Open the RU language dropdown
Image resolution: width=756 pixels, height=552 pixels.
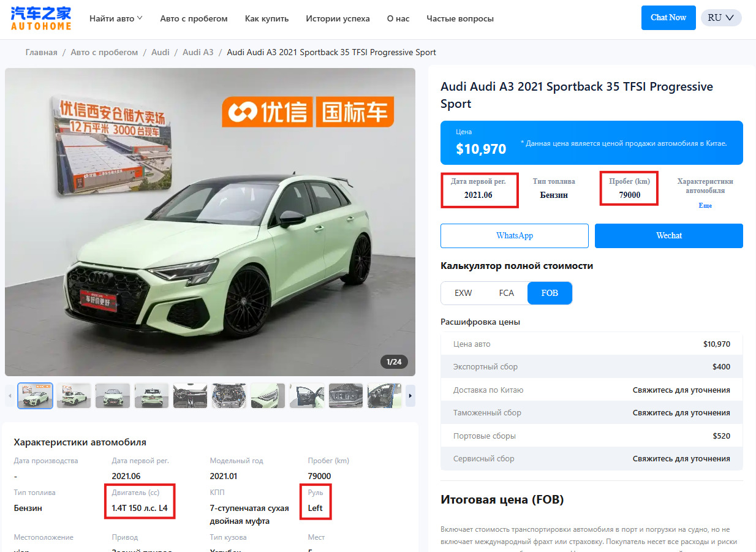tap(721, 18)
